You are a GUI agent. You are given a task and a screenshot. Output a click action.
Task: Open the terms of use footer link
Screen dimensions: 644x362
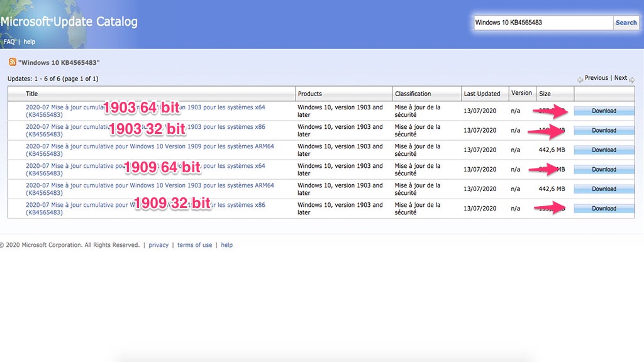195,245
